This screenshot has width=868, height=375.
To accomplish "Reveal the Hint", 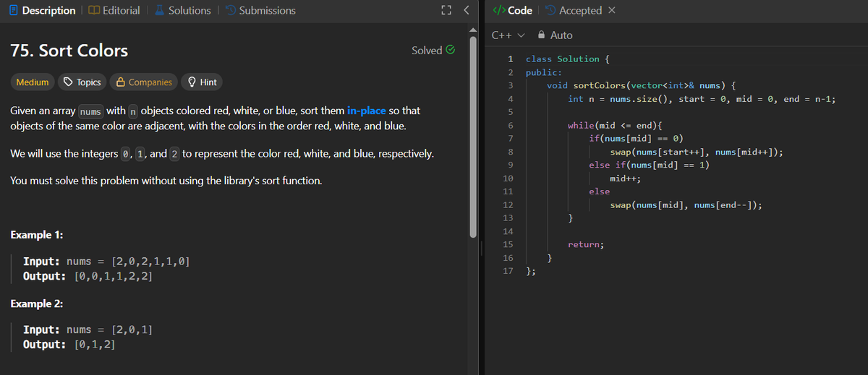I will click(202, 82).
